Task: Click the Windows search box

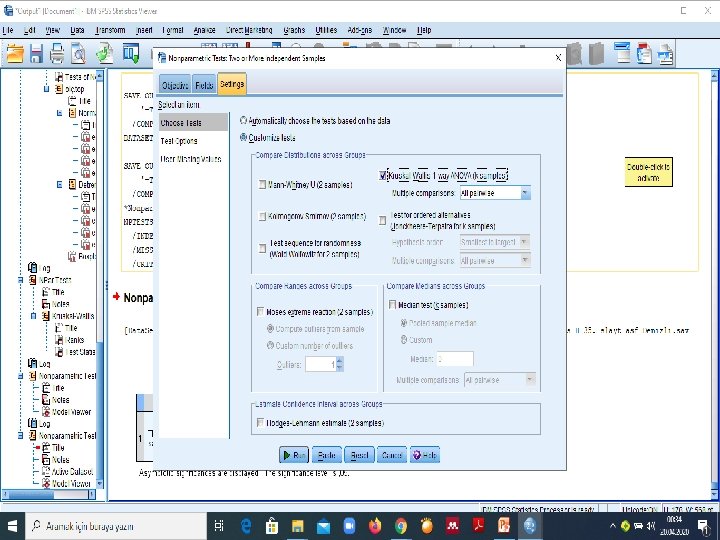Action: [116, 526]
